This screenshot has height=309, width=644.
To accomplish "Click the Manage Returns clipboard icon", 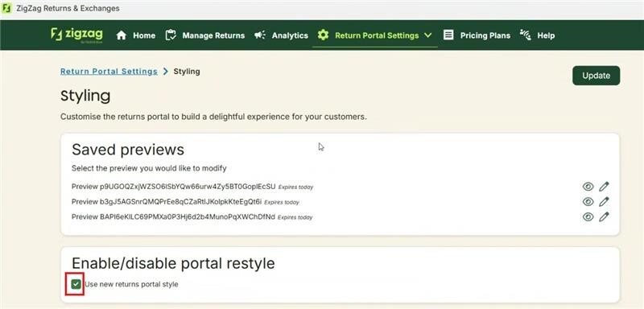I will (x=171, y=35).
